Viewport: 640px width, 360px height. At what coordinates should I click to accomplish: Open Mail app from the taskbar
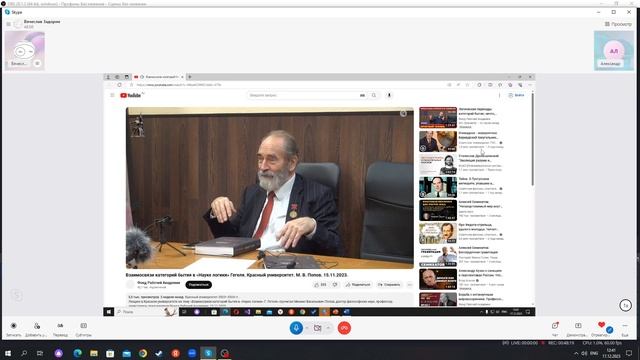pyautogui.click(x=127, y=353)
